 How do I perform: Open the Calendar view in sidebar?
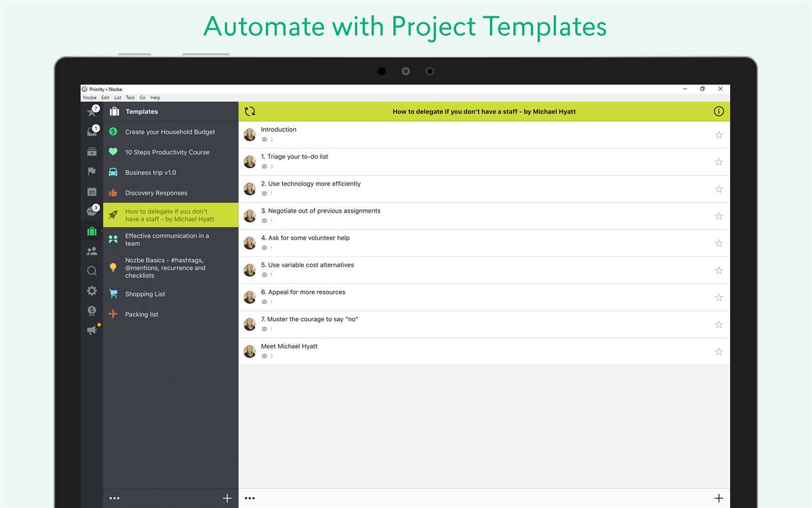[92, 192]
